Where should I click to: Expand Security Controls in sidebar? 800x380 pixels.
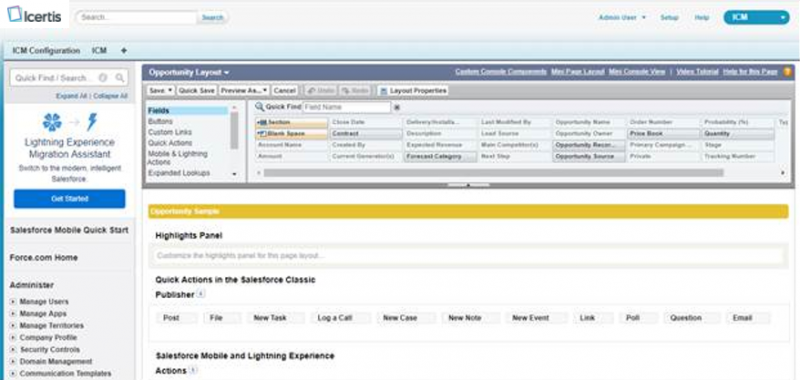pos(13,349)
